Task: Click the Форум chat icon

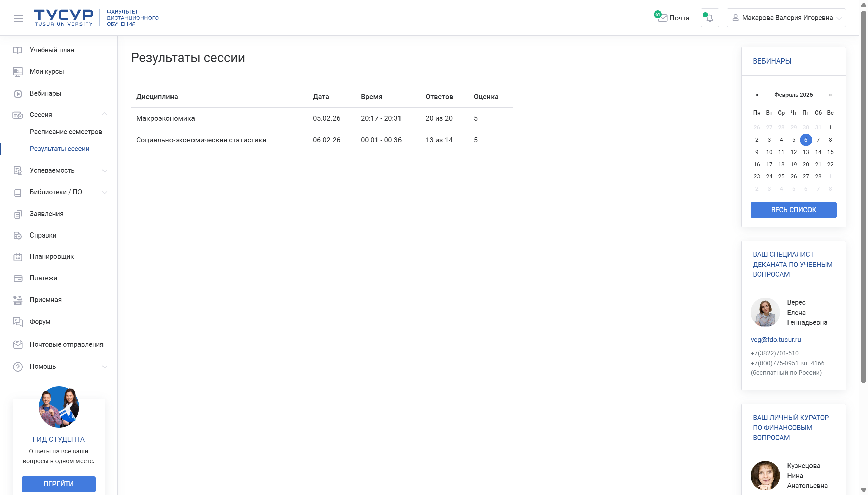Action: click(18, 322)
